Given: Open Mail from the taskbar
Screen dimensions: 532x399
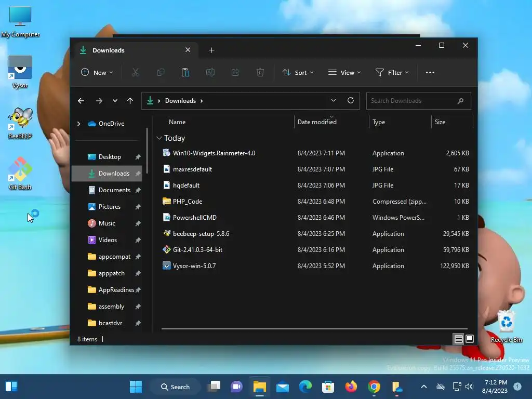Looking at the screenshot, I should 282,387.
